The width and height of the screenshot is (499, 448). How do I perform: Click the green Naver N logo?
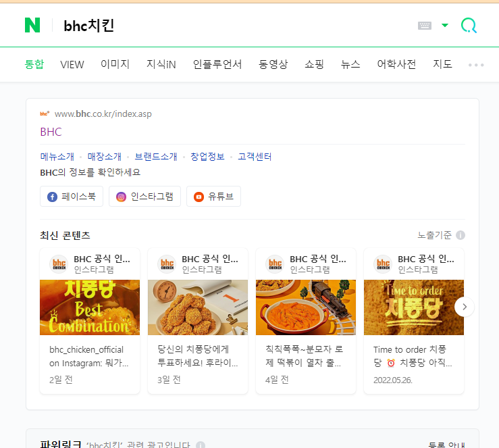[x=32, y=25]
